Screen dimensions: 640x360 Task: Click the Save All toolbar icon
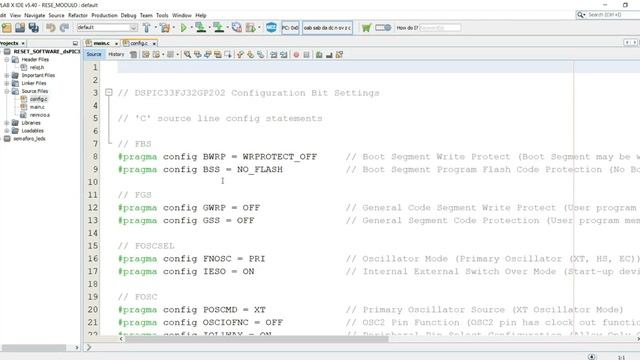click(33, 28)
